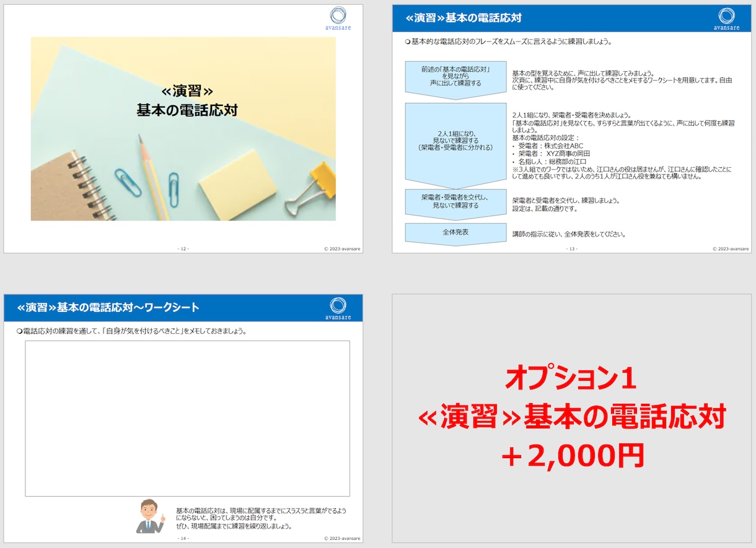Click '© 2023-avansare' on slide 14
This screenshot has width=756, height=548.
coord(342,539)
